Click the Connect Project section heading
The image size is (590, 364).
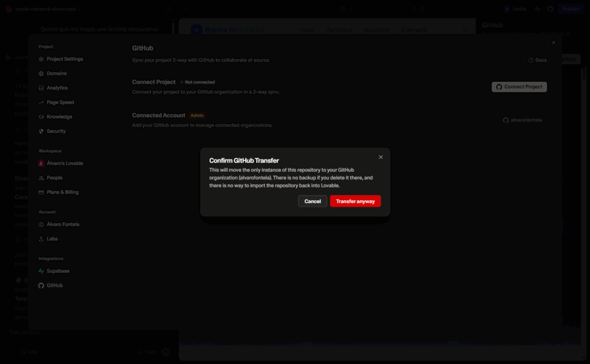pyautogui.click(x=154, y=82)
